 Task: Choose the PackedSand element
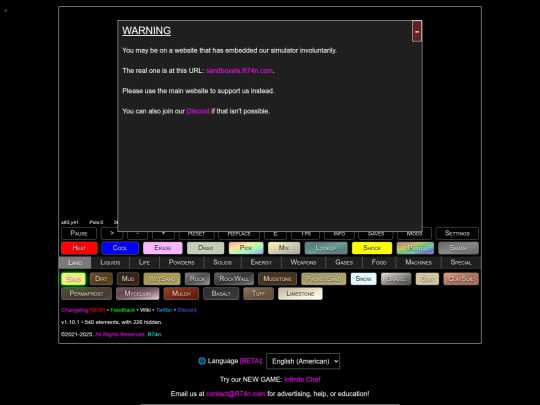click(x=323, y=279)
